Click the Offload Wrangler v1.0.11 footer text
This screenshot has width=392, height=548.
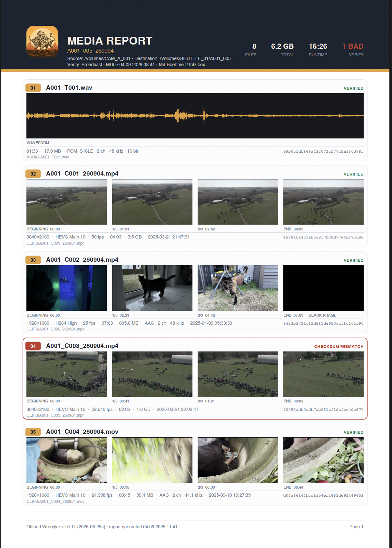tap(102, 527)
